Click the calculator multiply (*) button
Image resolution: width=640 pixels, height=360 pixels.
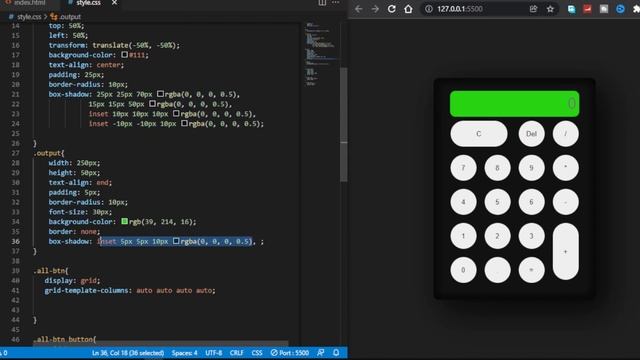click(x=565, y=168)
